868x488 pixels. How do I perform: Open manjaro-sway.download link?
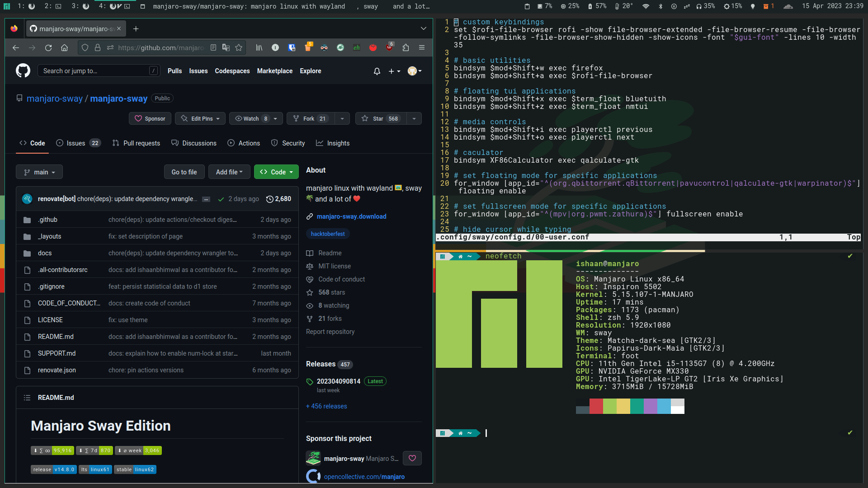click(x=351, y=216)
